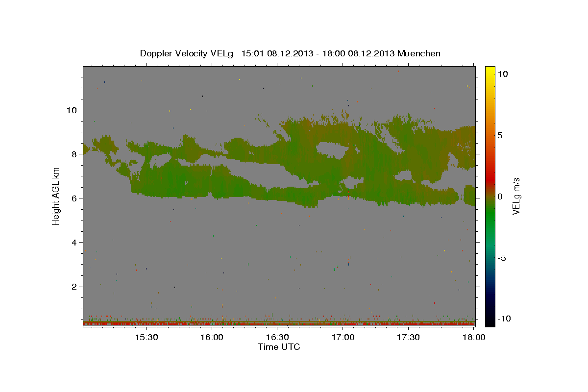Click the plot title 'Doppler Velocity VELg'
Viewport: 588px width, 392px height.
tap(188, 53)
